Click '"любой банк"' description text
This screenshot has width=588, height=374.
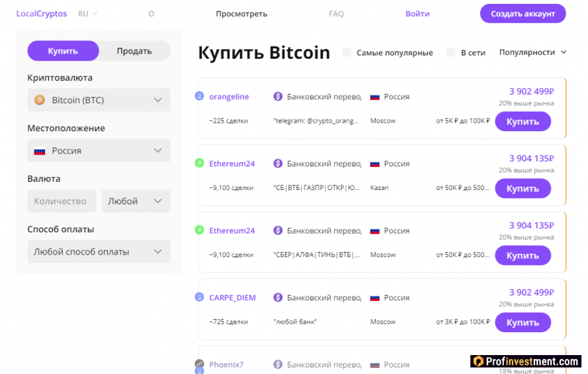pos(295,322)
